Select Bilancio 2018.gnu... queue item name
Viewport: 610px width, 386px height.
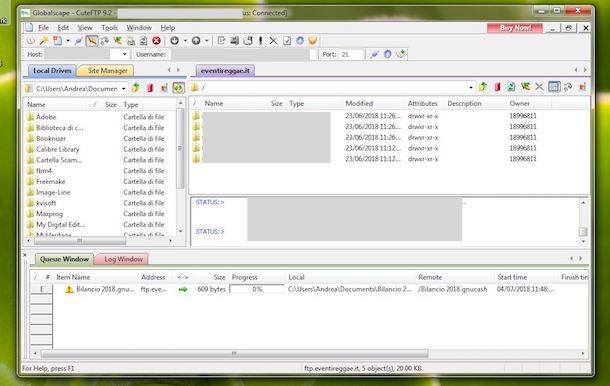[x=105, y=289]
